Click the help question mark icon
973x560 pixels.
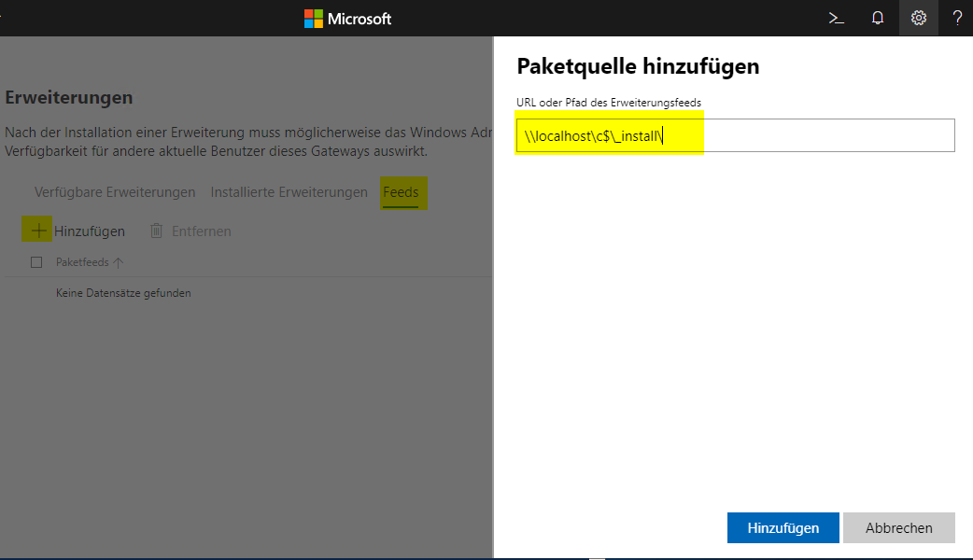(x=957, y=18)
